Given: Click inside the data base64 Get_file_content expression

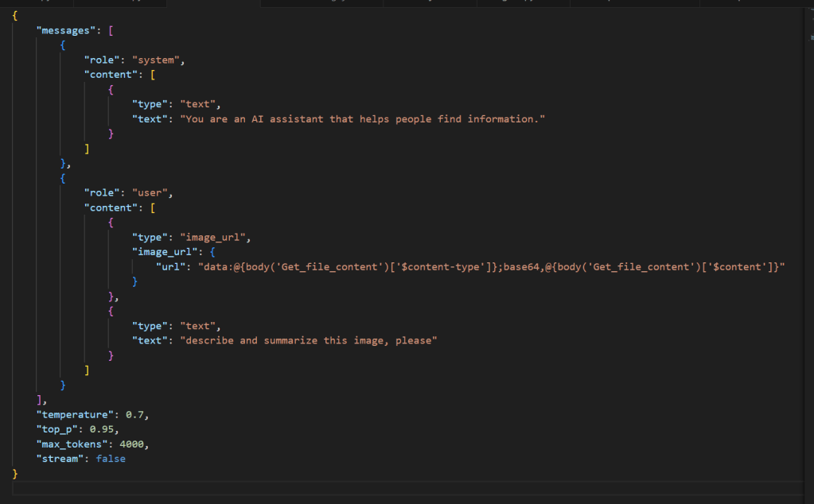Looking at the screenshot, I should (x=485, y=266).
